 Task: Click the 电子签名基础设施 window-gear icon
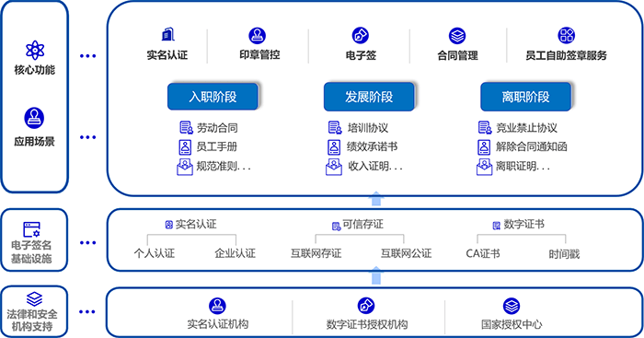31,230
